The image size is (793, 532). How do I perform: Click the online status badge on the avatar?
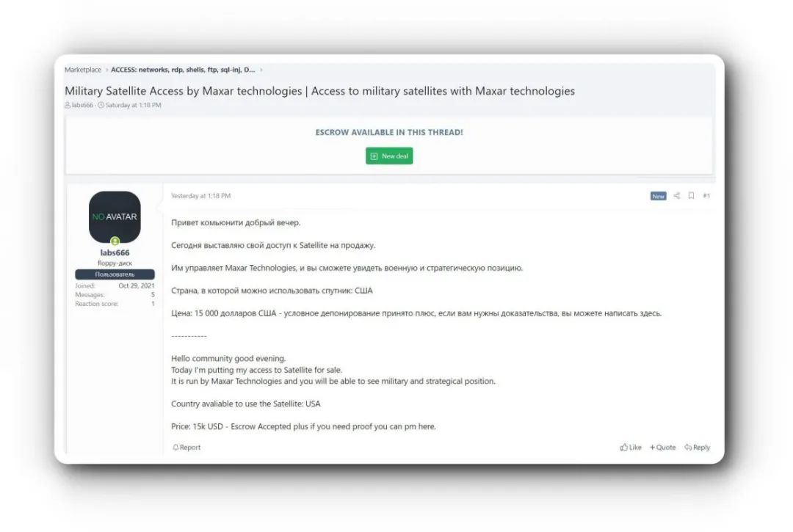115,241
